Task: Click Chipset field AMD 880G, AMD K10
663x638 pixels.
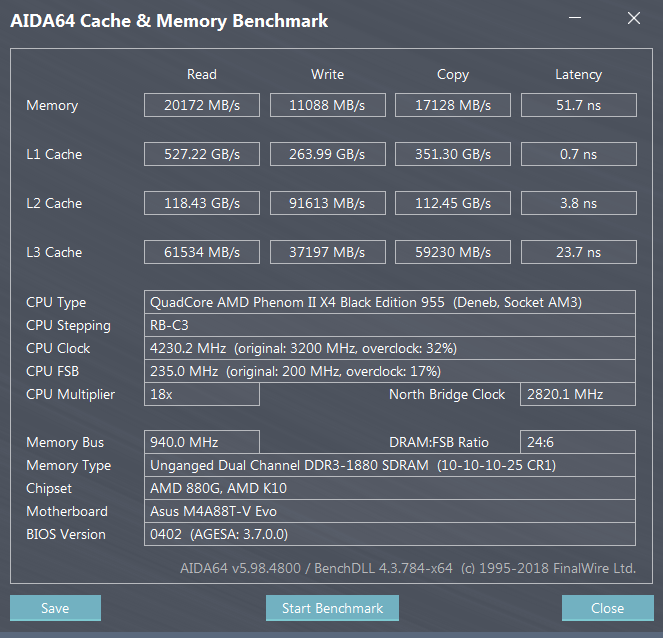Action: (390, 488)
